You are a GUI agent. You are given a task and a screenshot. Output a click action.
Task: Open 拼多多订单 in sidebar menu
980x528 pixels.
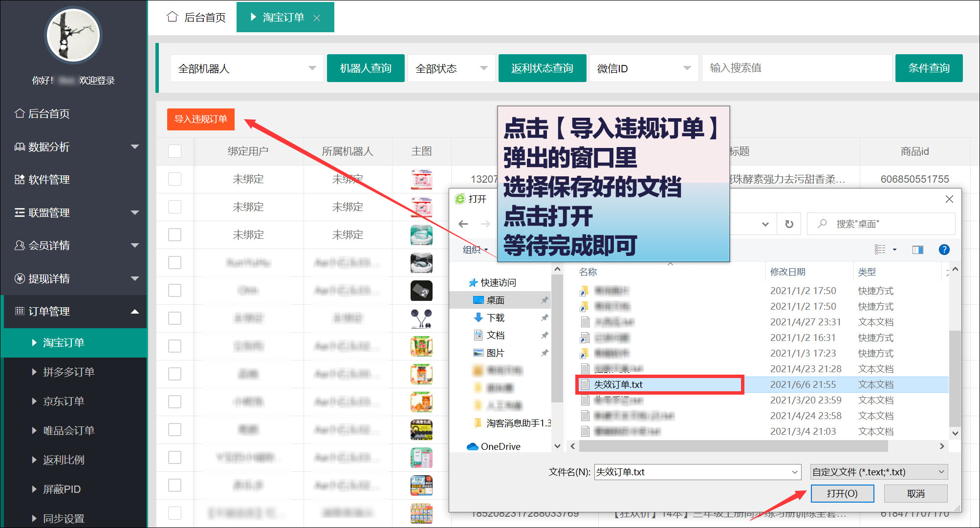[x=68, y=372]
